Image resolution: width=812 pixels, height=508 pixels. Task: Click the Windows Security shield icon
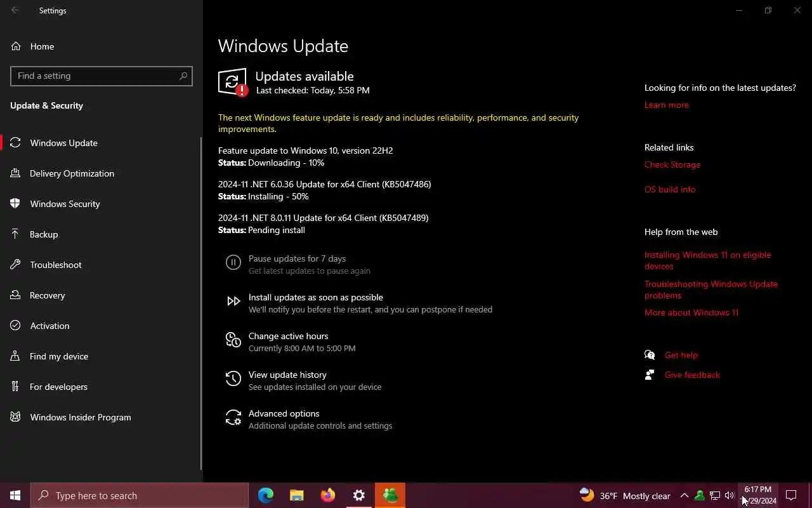point(16,204)
